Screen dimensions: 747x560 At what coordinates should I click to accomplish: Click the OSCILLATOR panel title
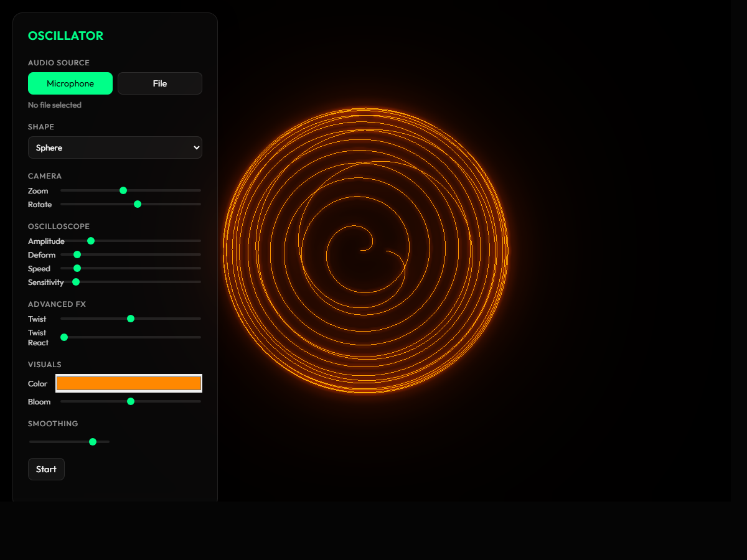tap(65, 35)
